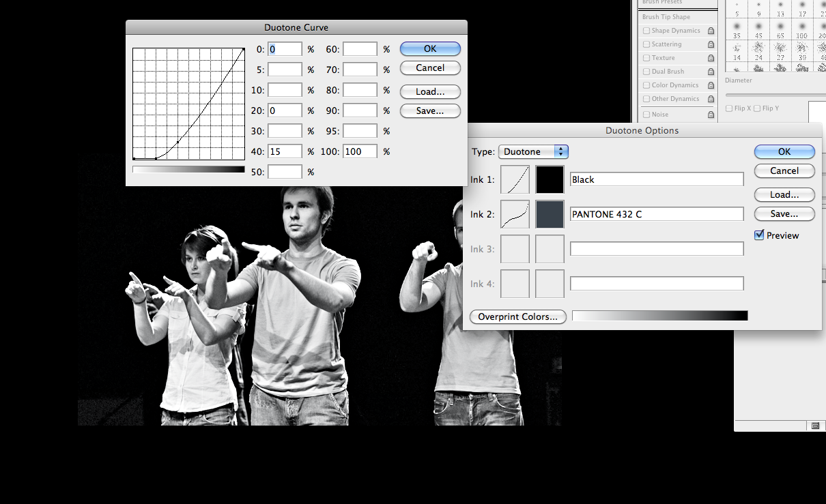Focus the 40% field containing 15
Image resolution: width=826 pixels, height=504 pixels.
(285, 151)
